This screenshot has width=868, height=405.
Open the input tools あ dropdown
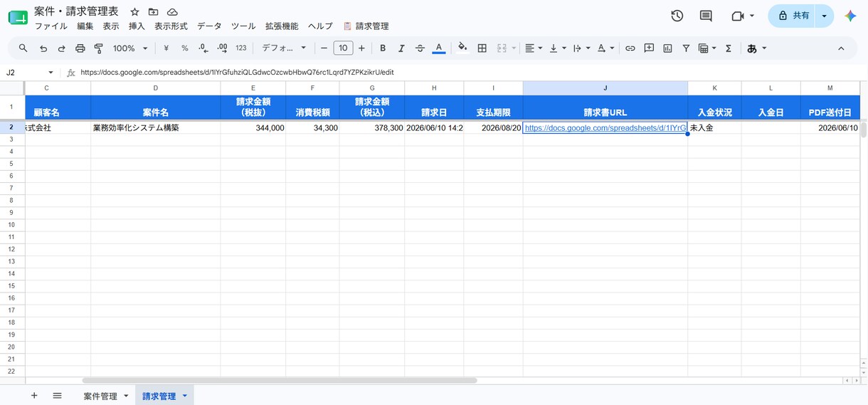coord(756,48)
